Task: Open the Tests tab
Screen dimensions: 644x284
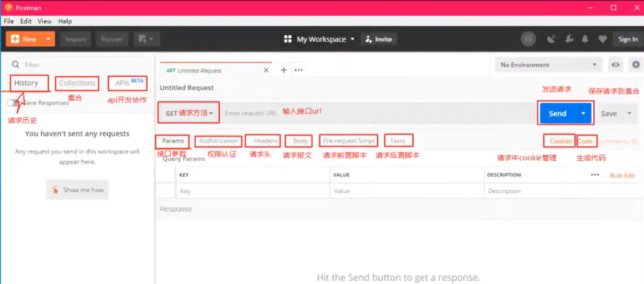Action: (397, 141)
